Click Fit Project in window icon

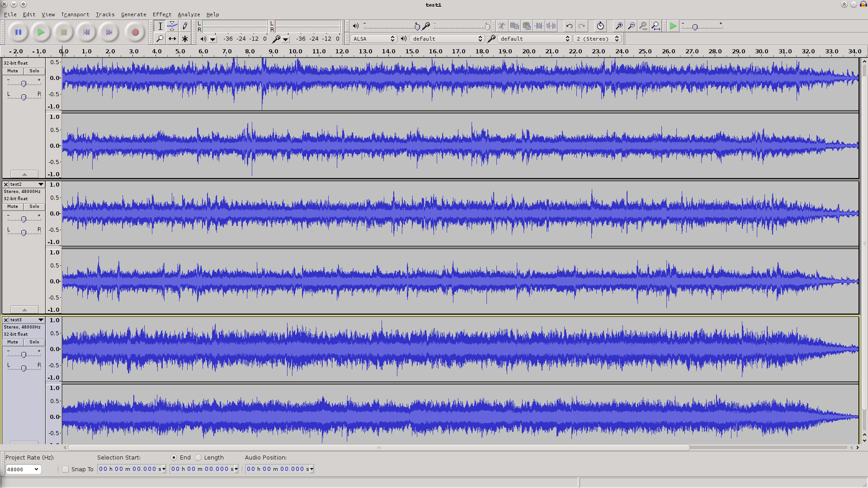[656, 26]
